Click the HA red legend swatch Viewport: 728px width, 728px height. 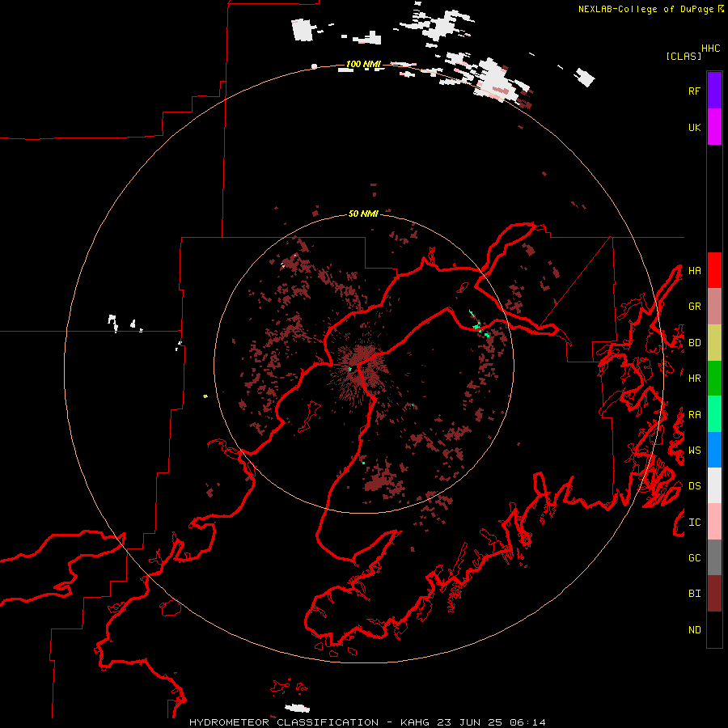pyautogui.click(x=714, y=270)
